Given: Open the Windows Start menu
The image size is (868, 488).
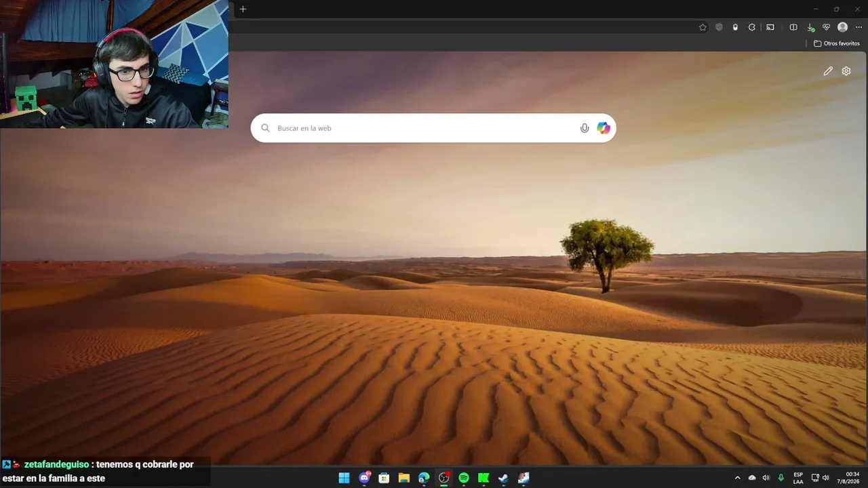Looking at the screenshot, I should point(344,478).
